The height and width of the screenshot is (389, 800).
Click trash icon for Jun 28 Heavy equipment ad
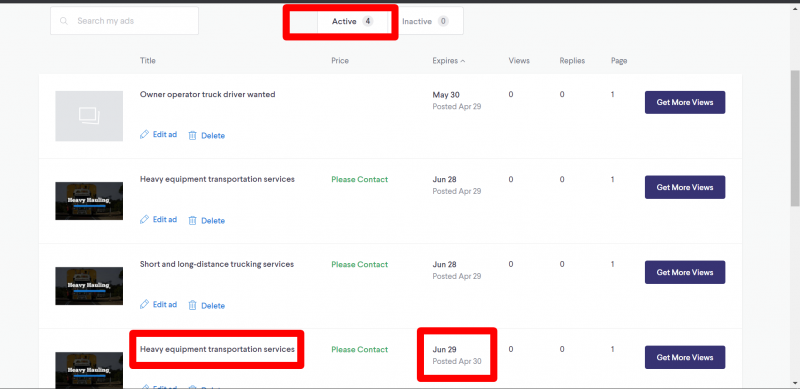(x=192, y=221)
